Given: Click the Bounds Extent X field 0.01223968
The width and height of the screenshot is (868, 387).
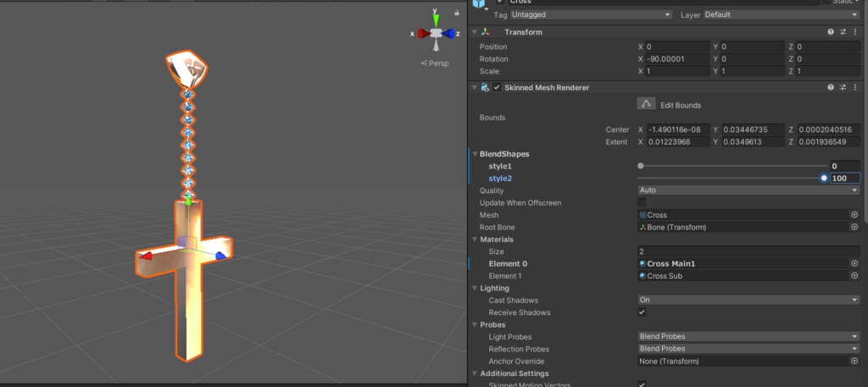Looking at the screenshot, I should coord(677,141).
